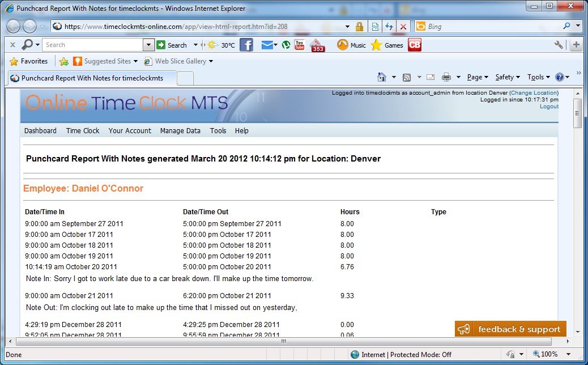The height and width of the screenshot is (365, 588).
Task: Open the zoom level dropdown arrow
Action: click(x=569, y=354)
